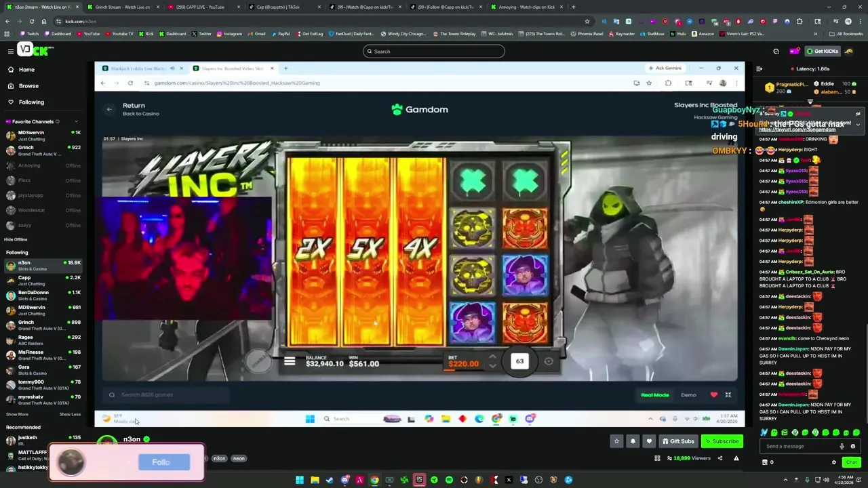Open the Youtube TV bookmark
The image size is (868, 488).
[119, 34]
